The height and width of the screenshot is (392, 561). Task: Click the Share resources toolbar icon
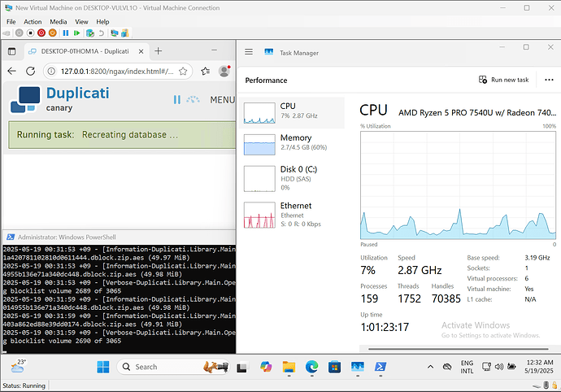pos(125,33)
